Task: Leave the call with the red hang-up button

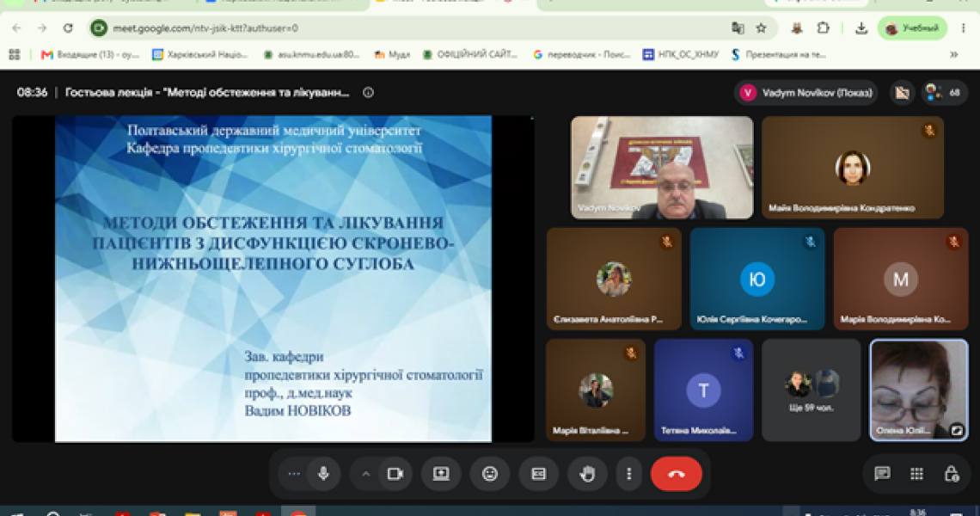Action: coord(677,474)
